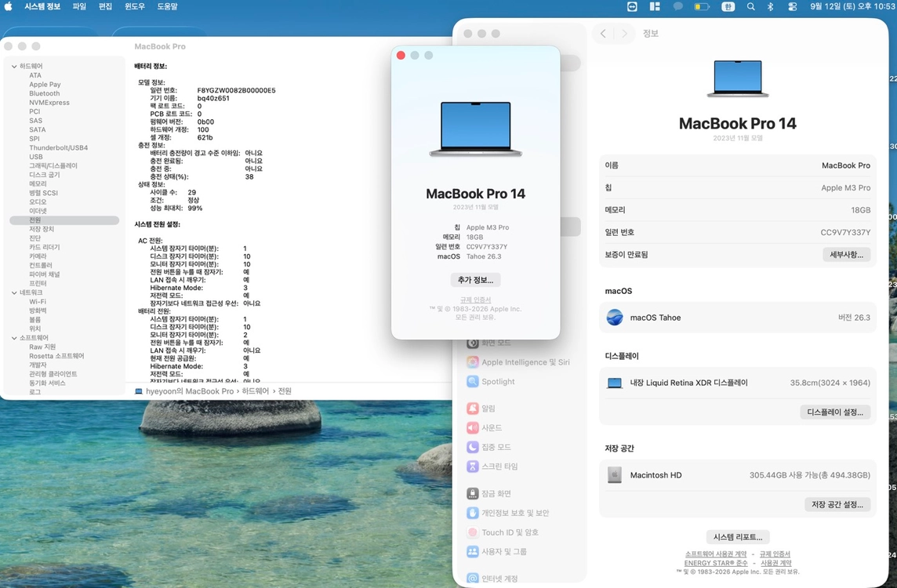Click the 화면 모드 sidebar icon
897x588 pixels.
[473, 343]
